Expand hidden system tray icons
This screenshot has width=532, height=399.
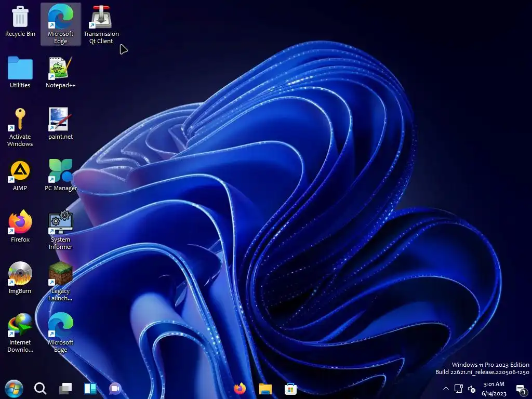pos(446,389)
